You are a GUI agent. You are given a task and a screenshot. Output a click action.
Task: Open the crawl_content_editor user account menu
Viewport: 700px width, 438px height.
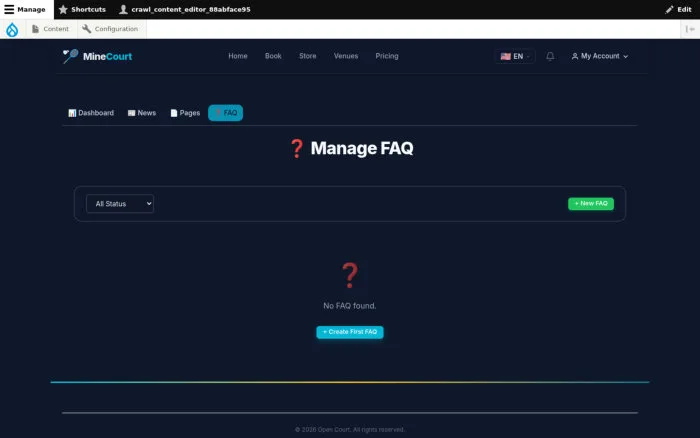coord(185,9)
